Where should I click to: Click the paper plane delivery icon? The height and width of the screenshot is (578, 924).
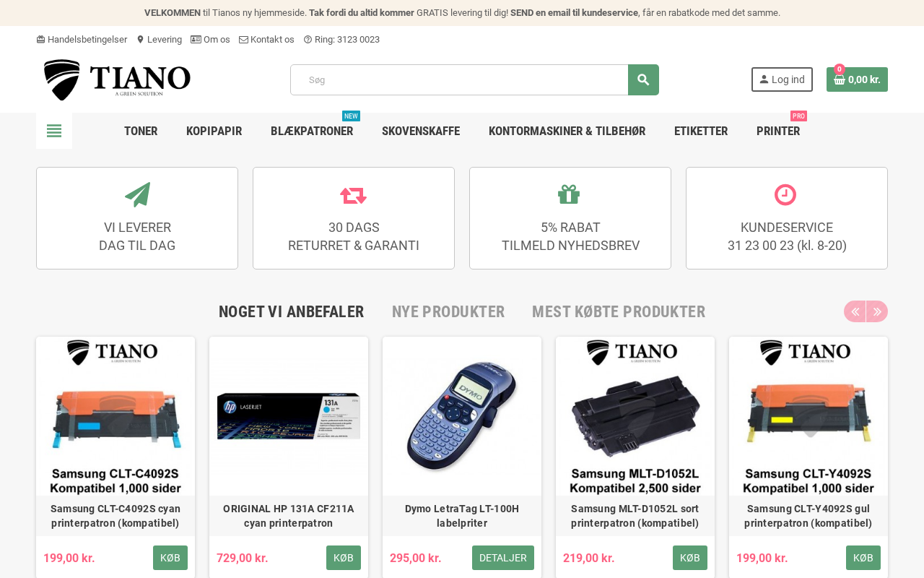pyautogui.click(x=137, y=194)
